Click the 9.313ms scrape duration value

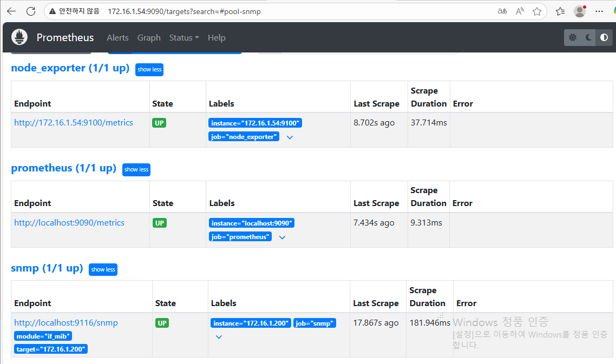click(x=426, y=223)
